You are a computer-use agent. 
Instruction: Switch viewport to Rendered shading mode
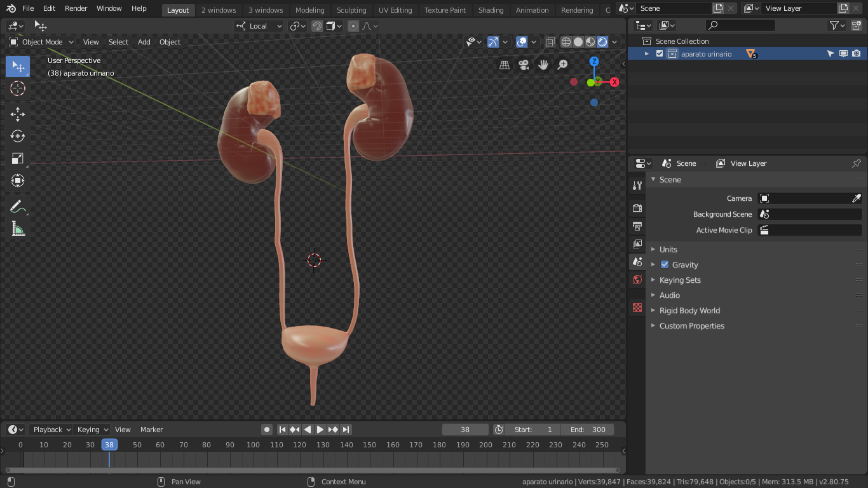click(602, 42)
